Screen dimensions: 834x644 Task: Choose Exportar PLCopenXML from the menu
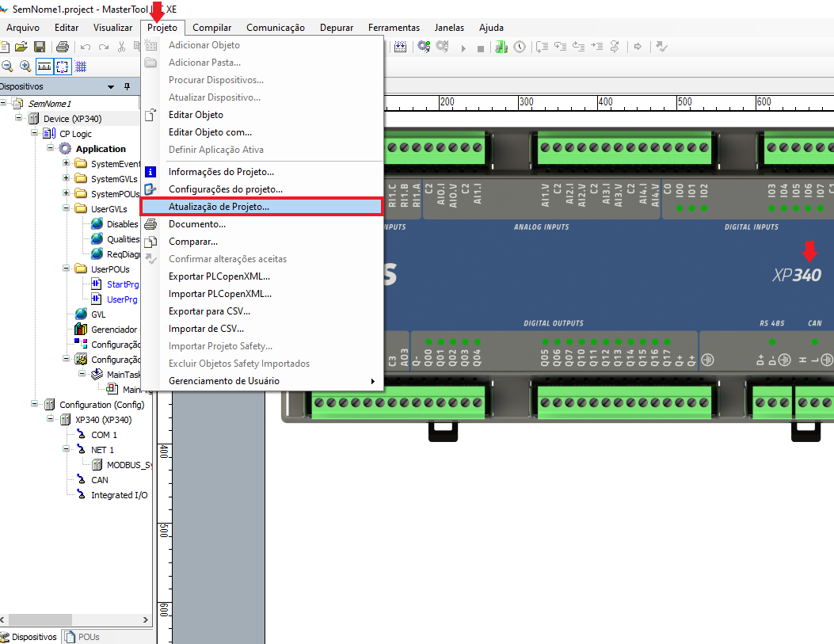[x=219, y=276]
